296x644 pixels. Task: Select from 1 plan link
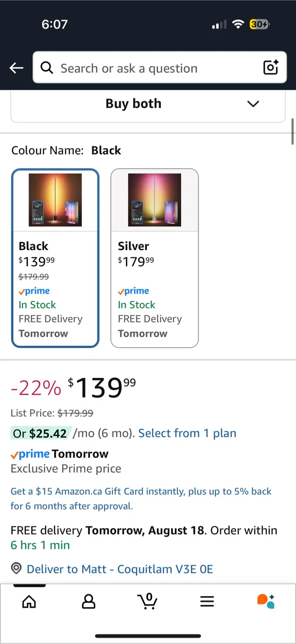[x=187, y=433]
